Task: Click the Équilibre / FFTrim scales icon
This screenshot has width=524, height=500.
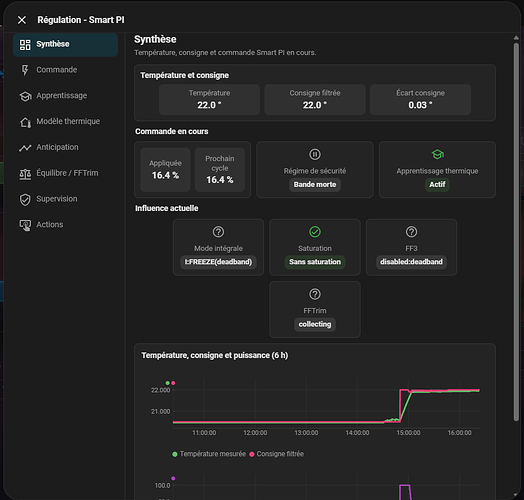Action: 25,173
